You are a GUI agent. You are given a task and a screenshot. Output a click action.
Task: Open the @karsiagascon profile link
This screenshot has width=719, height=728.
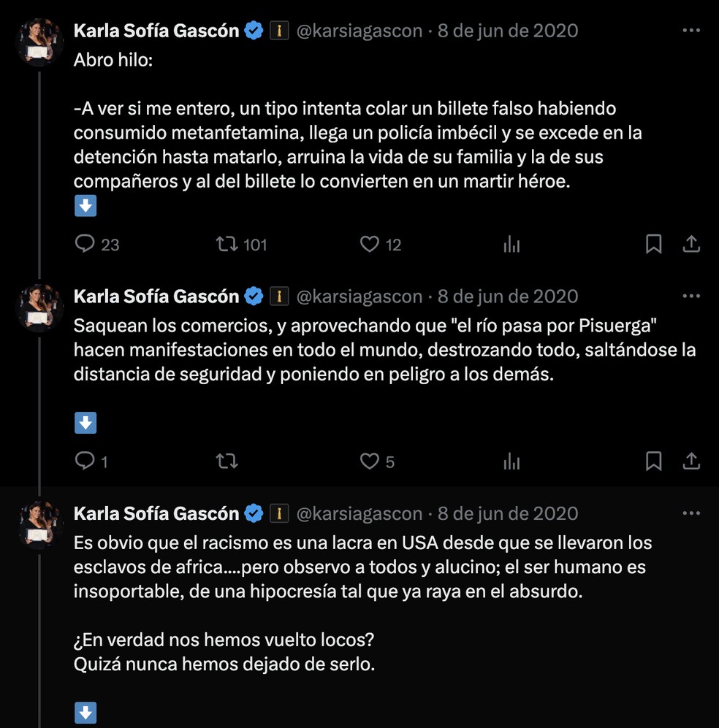point(359,31)
